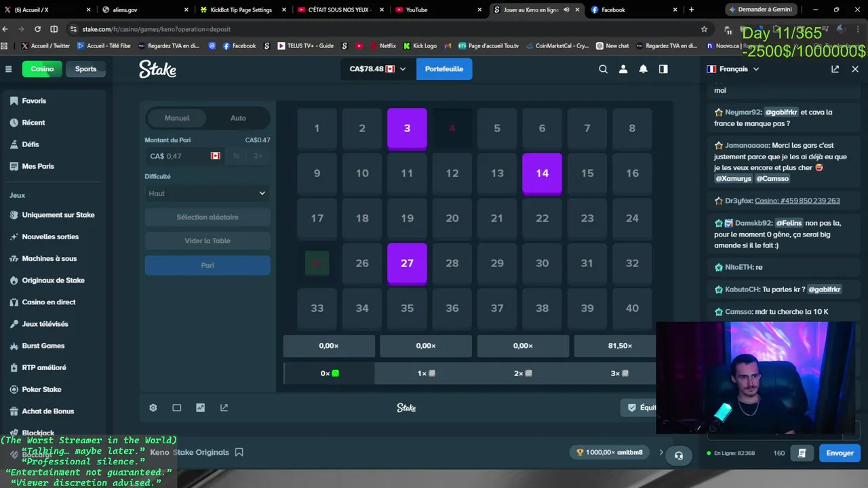Send message with Envoyer button

click(x=840, y=453)
